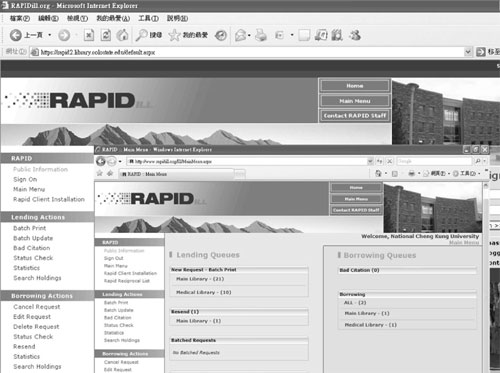Open Search with the magnifier icon
The height and width of the screenshot is (373, 500).
point(142,35)
